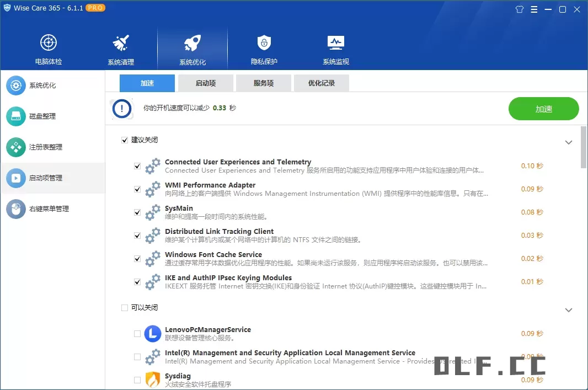Click the vertical scrollbar in the list
The image size is (588, 390).
[584, 147]
